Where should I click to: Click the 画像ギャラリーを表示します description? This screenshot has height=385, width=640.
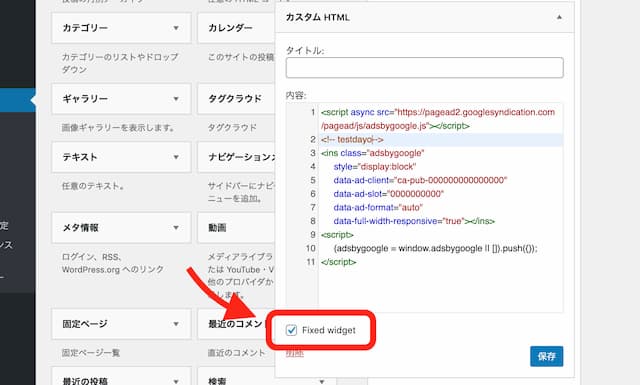click(118, 128)
